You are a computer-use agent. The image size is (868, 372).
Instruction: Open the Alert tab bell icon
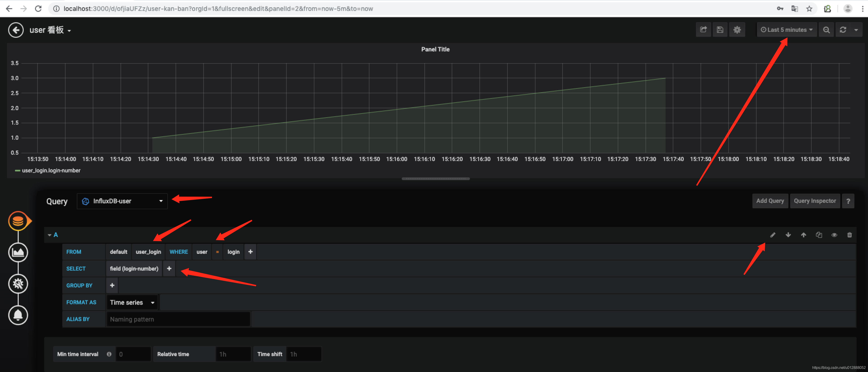click(x=18, y=315)
